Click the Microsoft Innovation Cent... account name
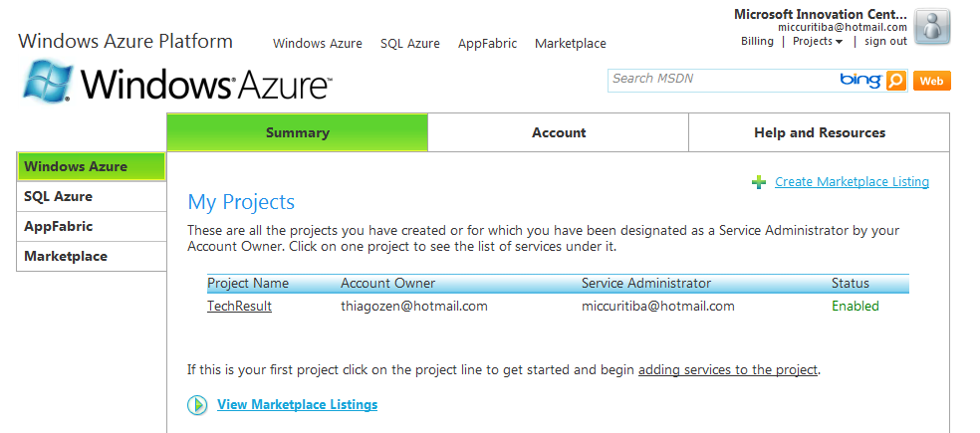Viewport: 980px width, 433px height. pyautogui.click(x=821, y=14)
